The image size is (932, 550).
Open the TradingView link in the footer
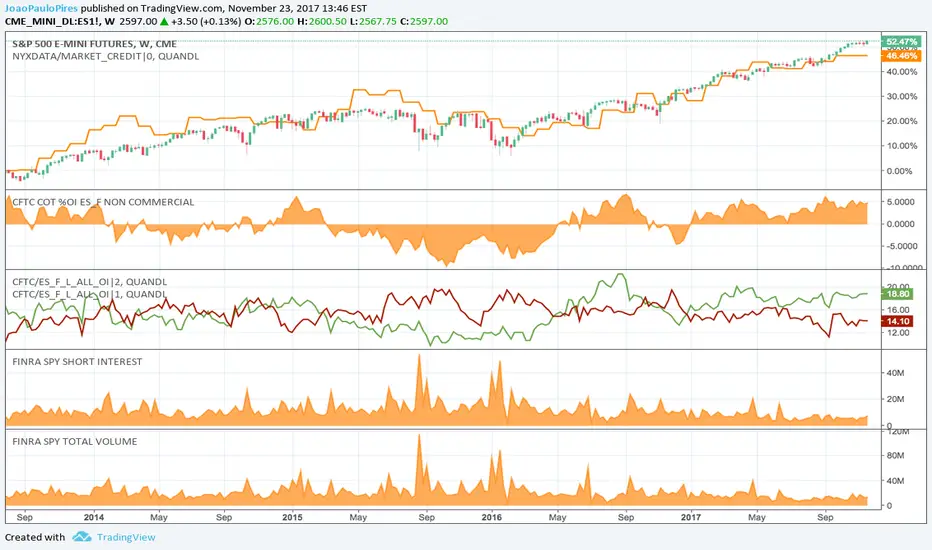[126, 537]
